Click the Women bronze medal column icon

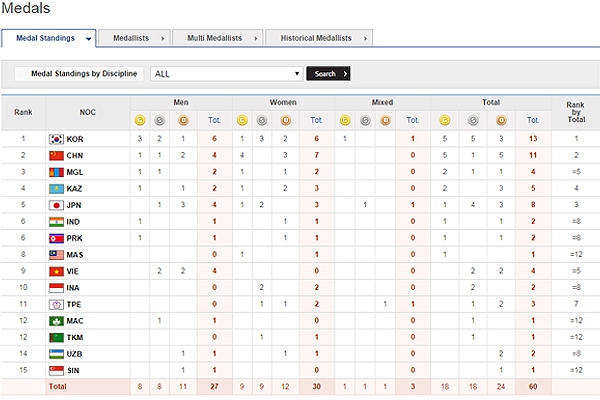coord(285,121)
